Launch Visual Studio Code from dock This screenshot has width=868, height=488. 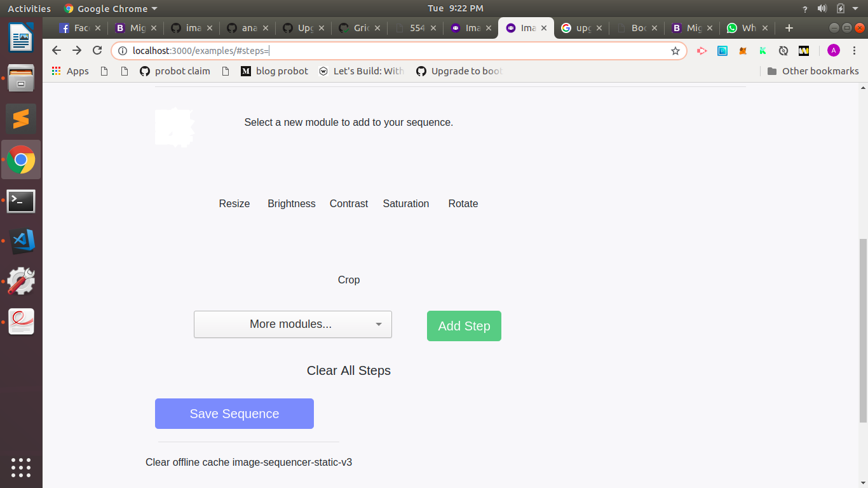click(x=21, y=241)
